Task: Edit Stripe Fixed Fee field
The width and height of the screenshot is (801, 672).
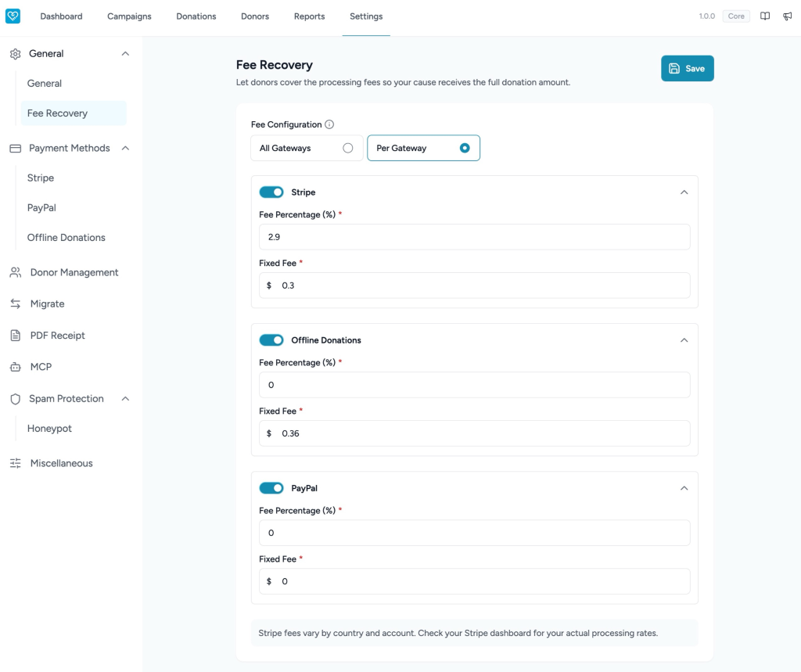Action: [x=475, y=286]
